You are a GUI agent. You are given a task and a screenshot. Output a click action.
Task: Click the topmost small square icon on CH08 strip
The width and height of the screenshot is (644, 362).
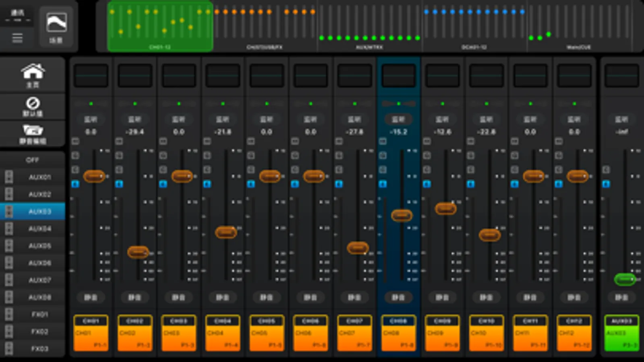pos(383,141)
